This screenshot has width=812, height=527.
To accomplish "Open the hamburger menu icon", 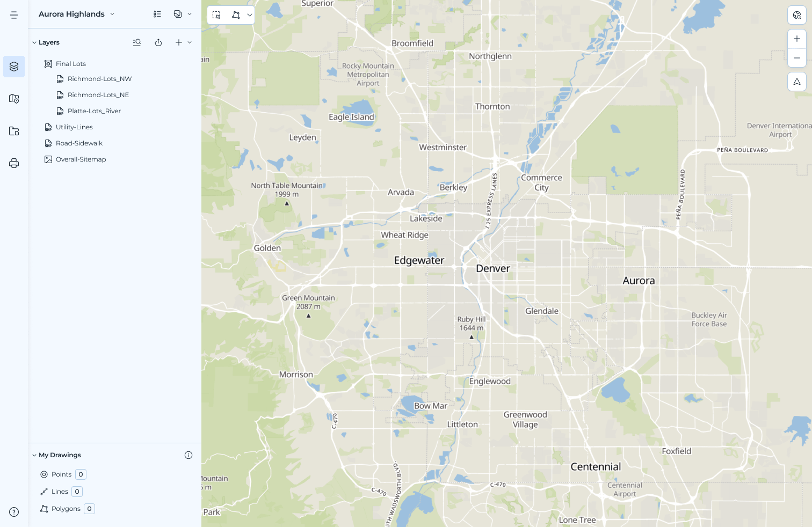I will click(14, 15).
